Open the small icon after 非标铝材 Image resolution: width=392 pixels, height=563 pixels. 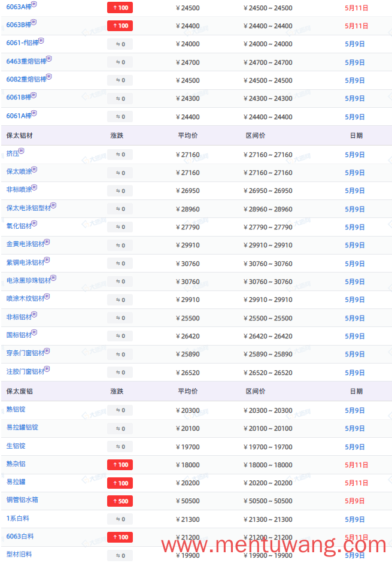[x=35, y=314]
